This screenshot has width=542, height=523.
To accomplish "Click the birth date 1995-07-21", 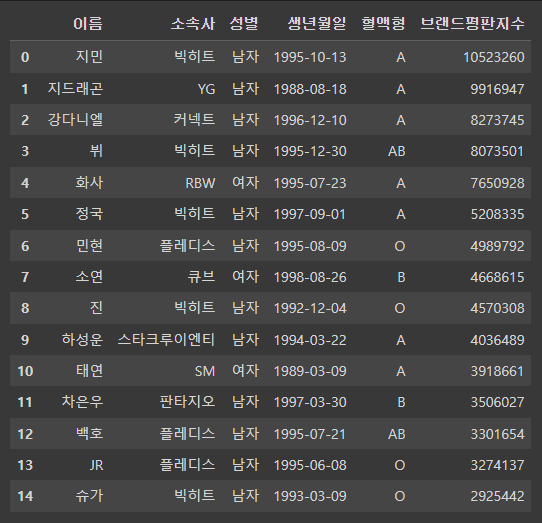I will (310, 435).
